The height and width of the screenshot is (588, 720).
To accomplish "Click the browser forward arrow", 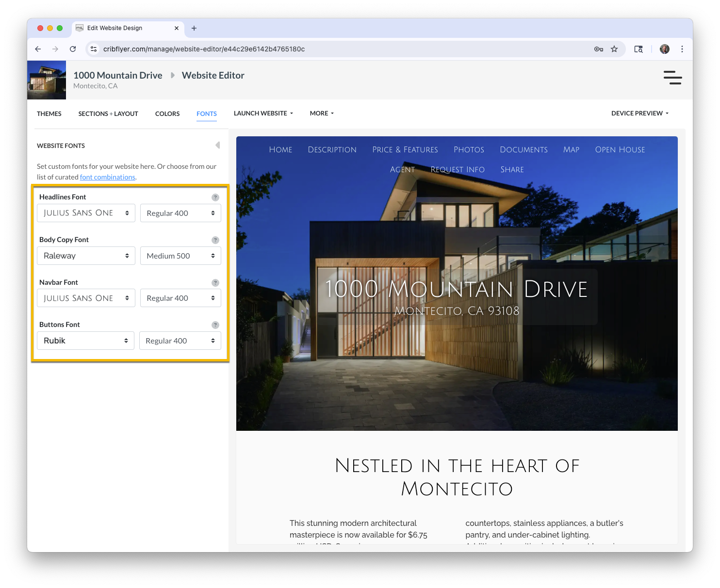I will point(55,49).
